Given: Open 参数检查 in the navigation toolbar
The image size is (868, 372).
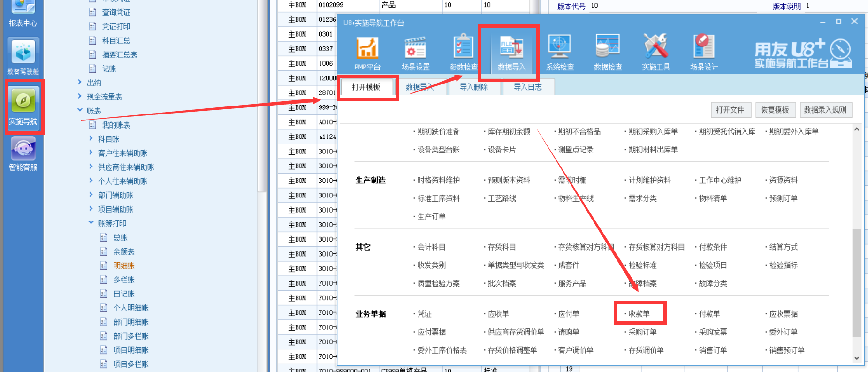Looking at the screenshot, I should click(x=464, y=53).
